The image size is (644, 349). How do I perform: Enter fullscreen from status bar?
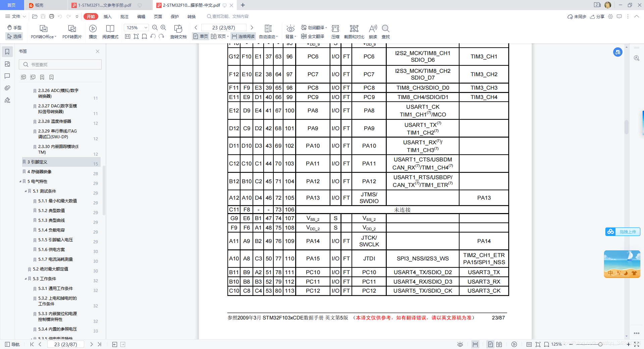[637, 344]
